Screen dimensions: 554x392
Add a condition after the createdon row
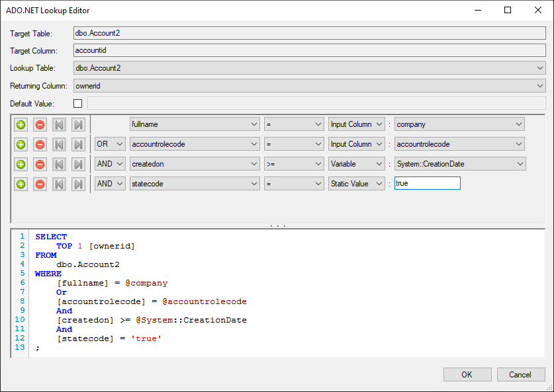[x=21, y=164]
